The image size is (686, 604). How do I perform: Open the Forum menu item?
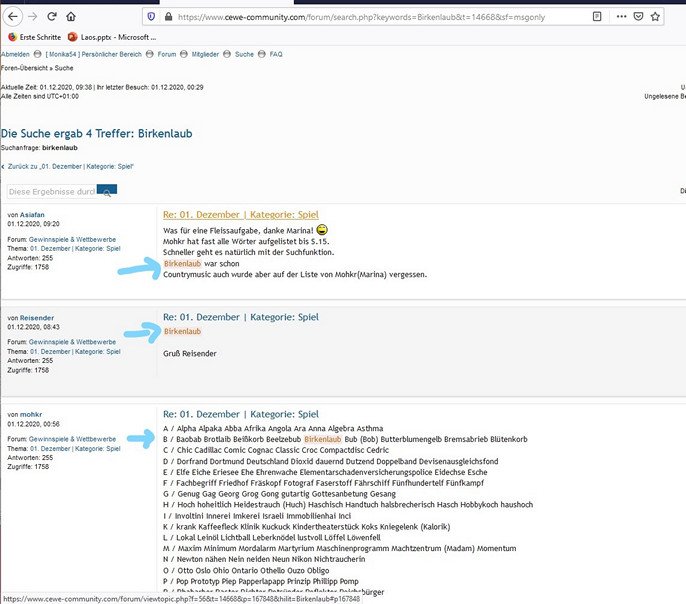167,54
